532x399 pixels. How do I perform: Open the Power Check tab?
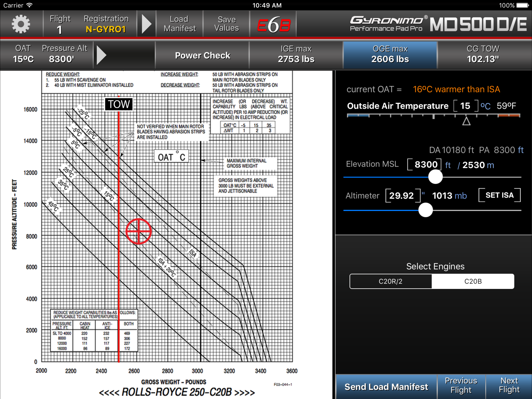[x=203, y=55]
